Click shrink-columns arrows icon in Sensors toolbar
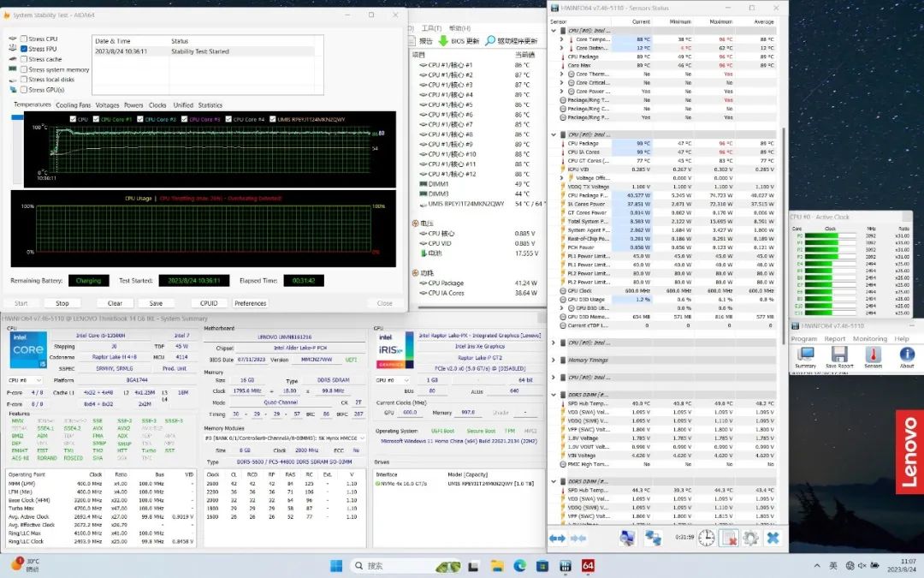924x578 pixels. 578,538
